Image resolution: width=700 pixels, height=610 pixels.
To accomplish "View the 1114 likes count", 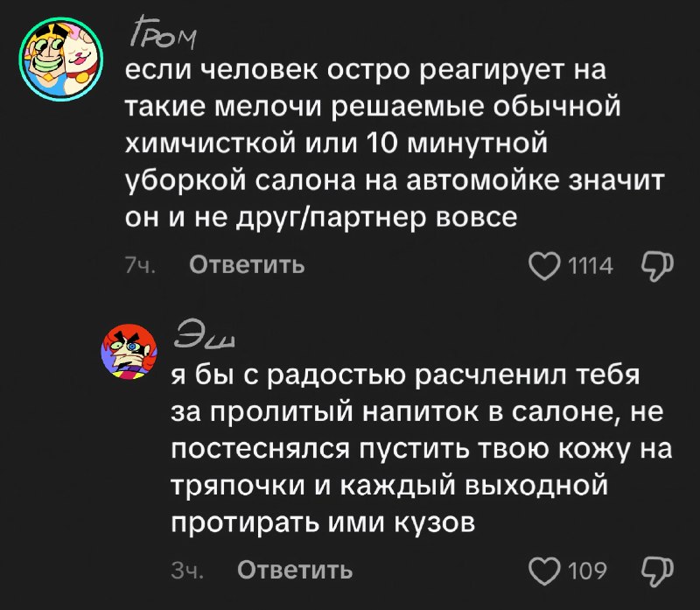I will pyautogui.click(x=591, y=267).
